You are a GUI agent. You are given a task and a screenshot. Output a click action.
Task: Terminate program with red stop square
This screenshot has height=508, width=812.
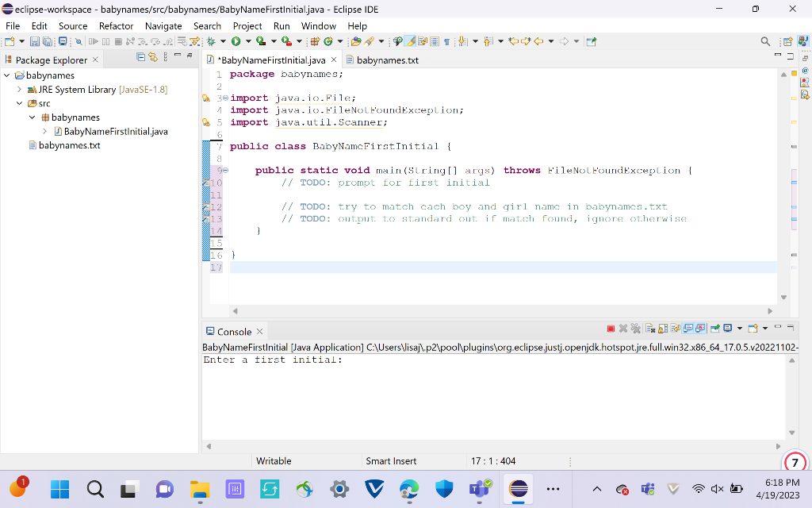pos(611,329)
